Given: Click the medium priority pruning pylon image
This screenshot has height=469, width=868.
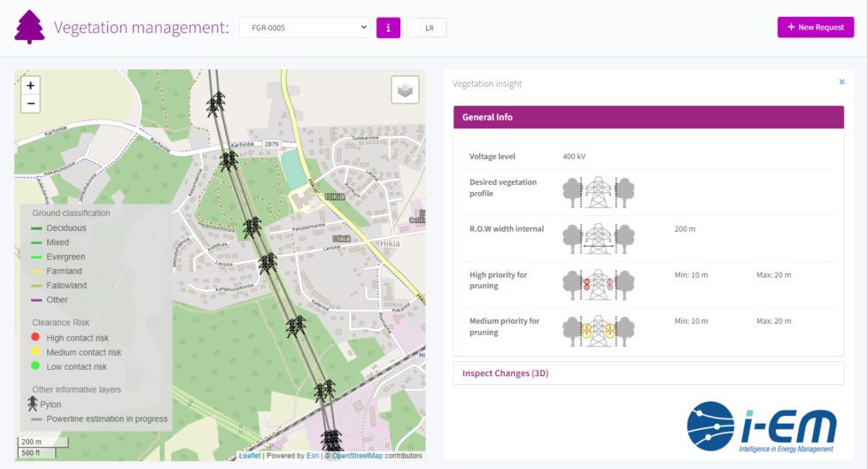Looking at the screenshot, I should click(599, 330).
